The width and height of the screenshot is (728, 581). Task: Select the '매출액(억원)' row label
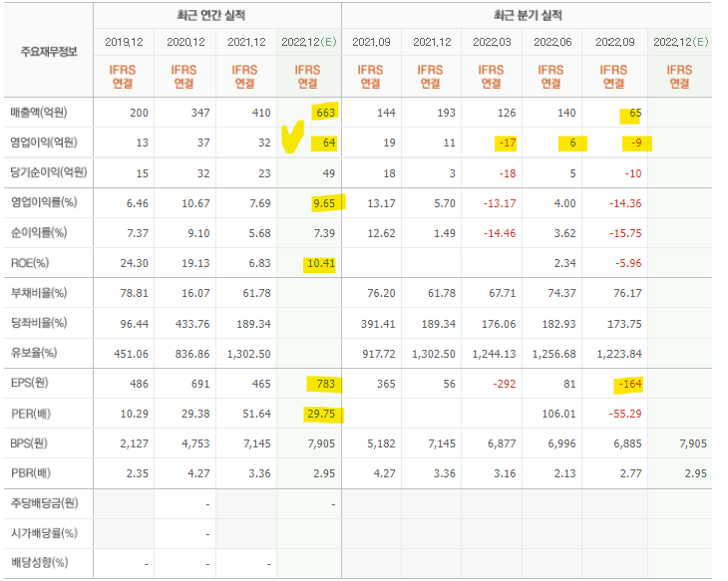pos(39,113)
